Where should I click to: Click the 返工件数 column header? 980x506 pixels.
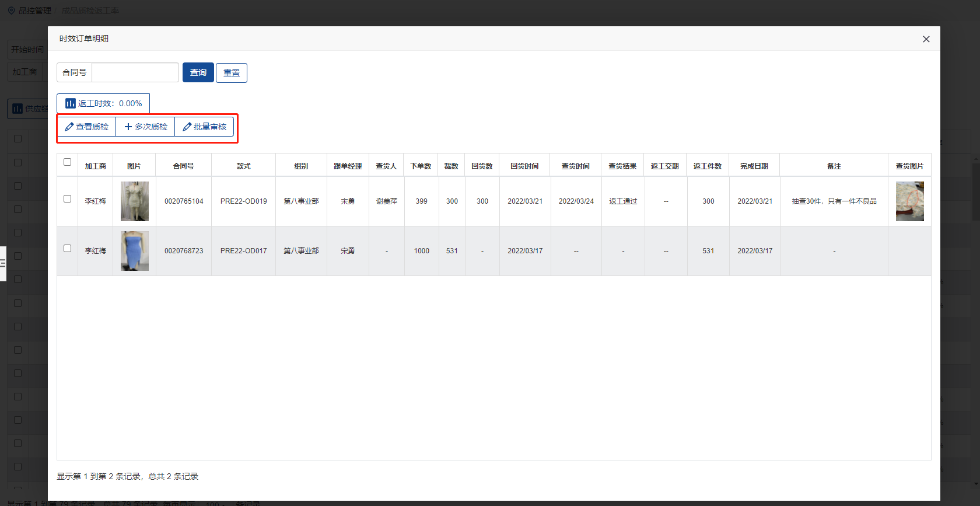point(708,166)
